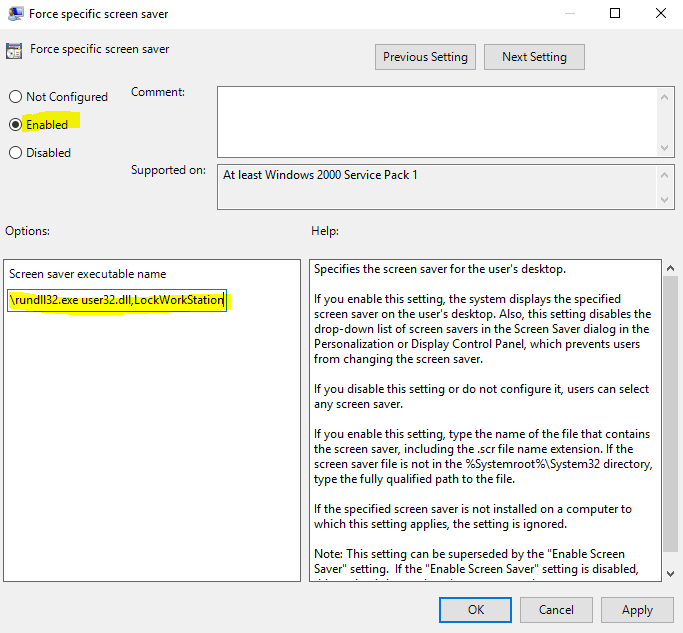Confirm settings with the OK button
Screen dimensions: 683x633
476,609
